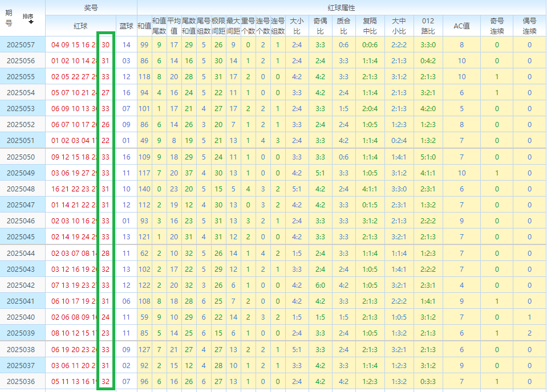Click the 尾数和值 column header
The image size is (547, 392).
pyautogui.click(x=189, y=26)
